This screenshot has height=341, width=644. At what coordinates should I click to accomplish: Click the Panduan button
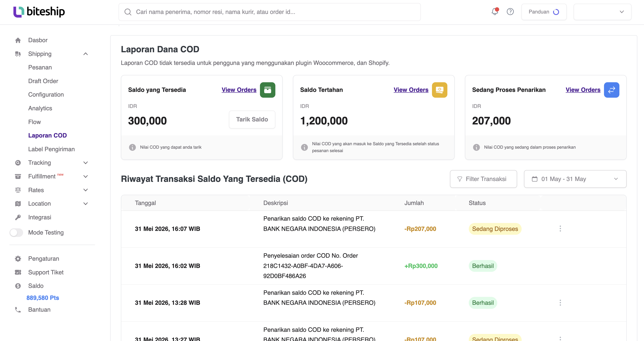[544, 12]
